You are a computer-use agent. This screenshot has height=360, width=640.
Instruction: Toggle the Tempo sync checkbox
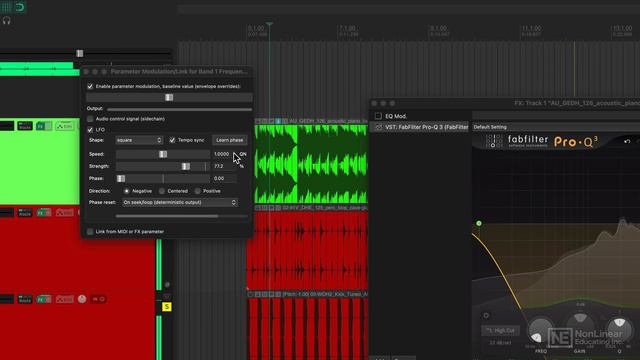(172, 140)
